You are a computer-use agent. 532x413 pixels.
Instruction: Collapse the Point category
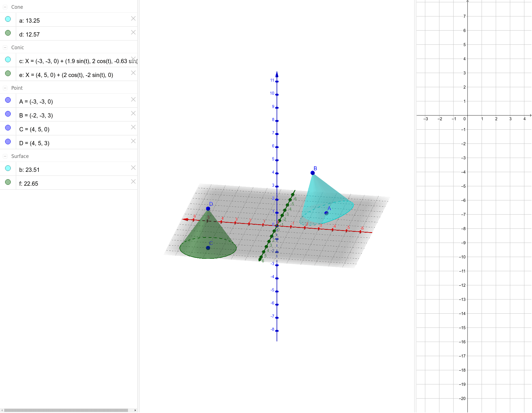[5, 88]
